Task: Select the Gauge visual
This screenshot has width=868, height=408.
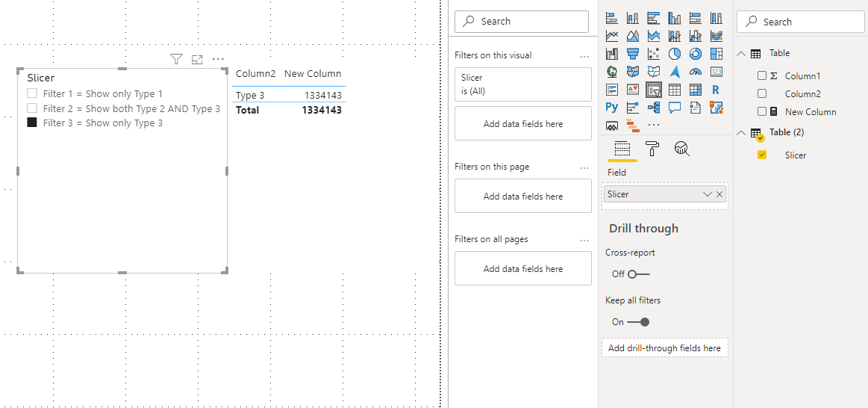Action: (x=696, y=72)
